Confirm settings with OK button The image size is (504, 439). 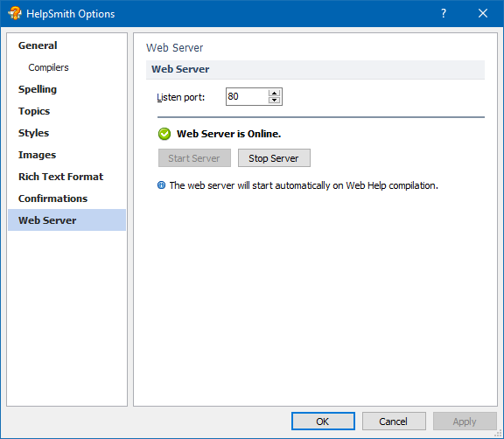323,421
